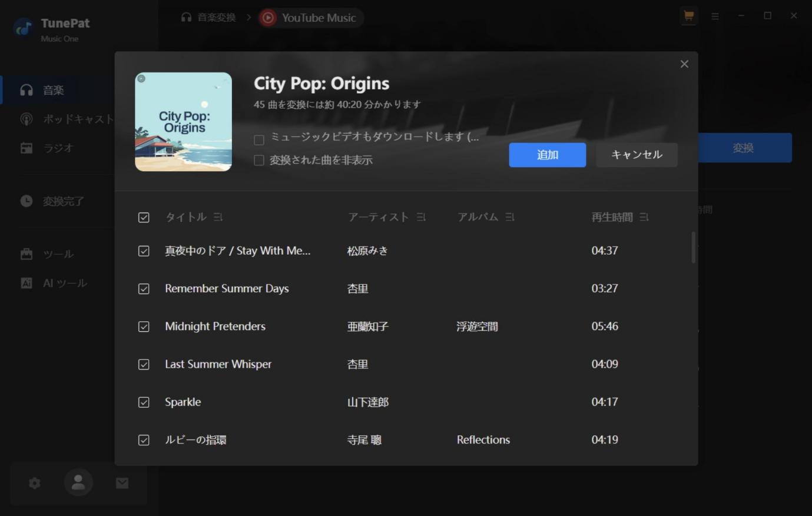The image size is (812, 516).
Task: Sort by アーティスト column icon
Action: click(421, 217)
